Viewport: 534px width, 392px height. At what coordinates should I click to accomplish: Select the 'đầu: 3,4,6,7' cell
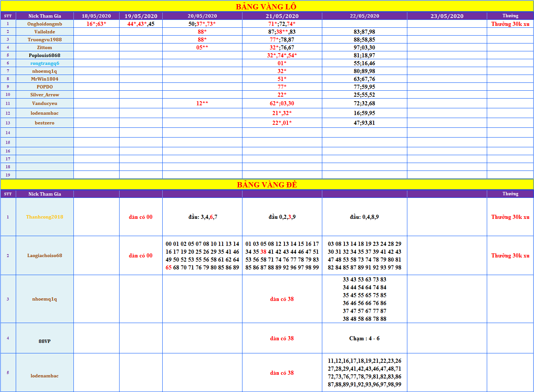pyautogui.click(x=202, y=217)
